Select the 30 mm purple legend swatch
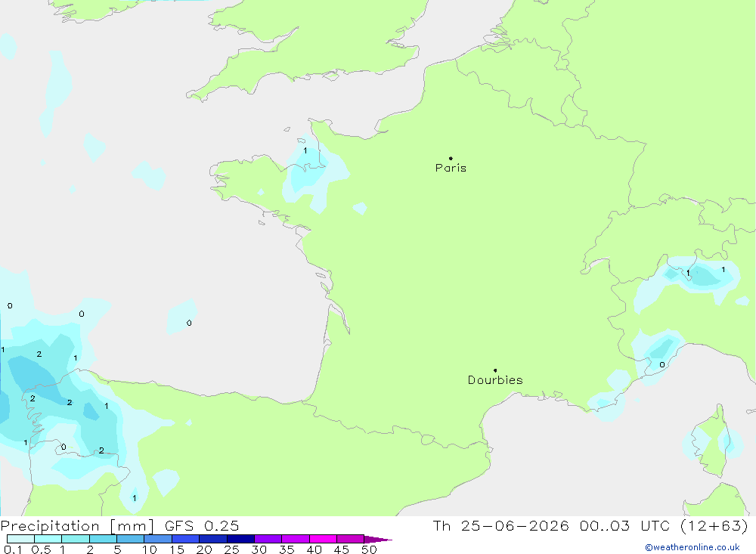Viewport: 756px width, 554px height. coord(268,539)
